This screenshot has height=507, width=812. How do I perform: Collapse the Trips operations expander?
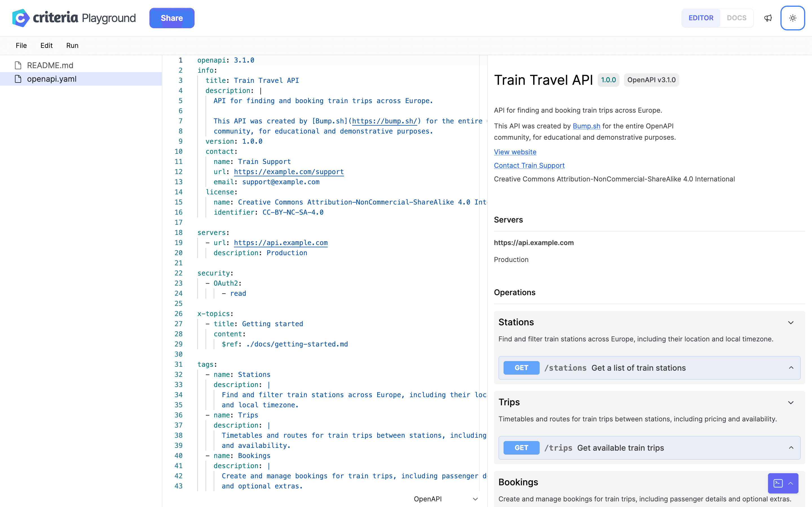(790, 402)
